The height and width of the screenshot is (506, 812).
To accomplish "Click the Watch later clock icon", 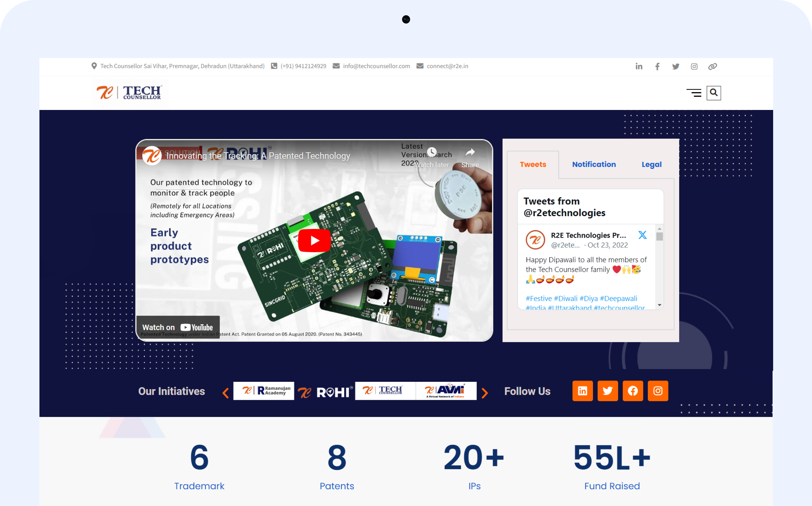I will [x=432, y=152].
